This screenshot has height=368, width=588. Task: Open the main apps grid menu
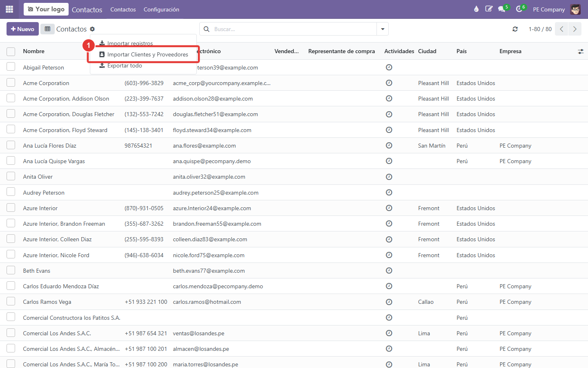(9, 9)
